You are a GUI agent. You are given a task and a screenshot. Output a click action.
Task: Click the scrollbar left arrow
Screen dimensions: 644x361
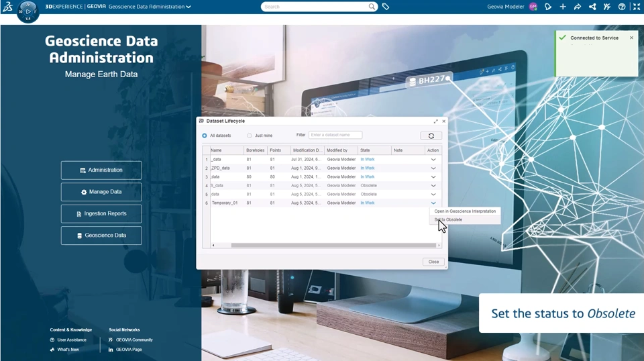[x=213, y=245]
